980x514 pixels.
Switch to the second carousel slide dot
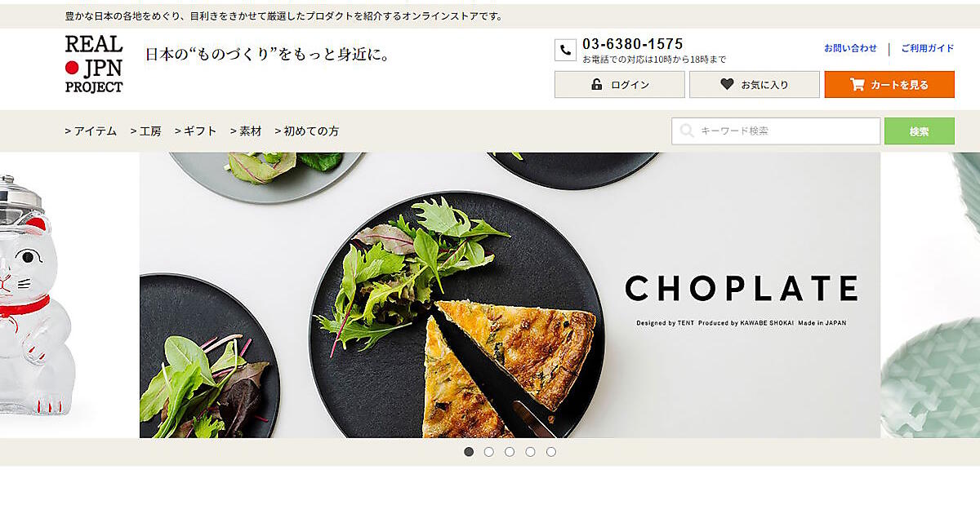(489, 451)
